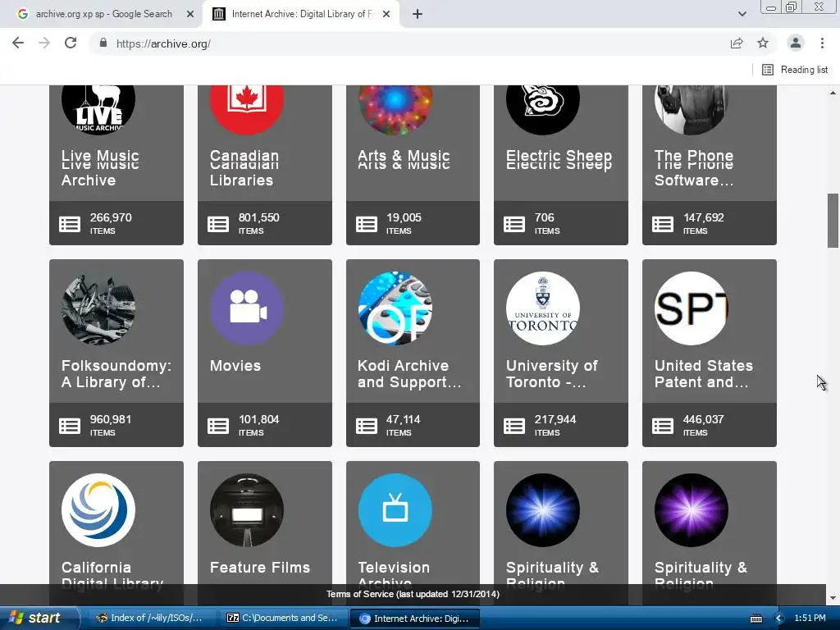Open the Feature Films theater image

246,510
